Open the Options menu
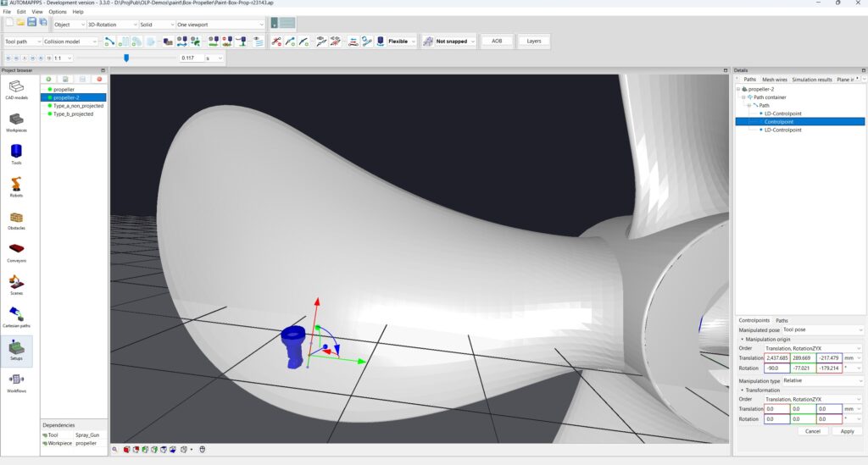The image size is (868, 465). tap(57, 12)
